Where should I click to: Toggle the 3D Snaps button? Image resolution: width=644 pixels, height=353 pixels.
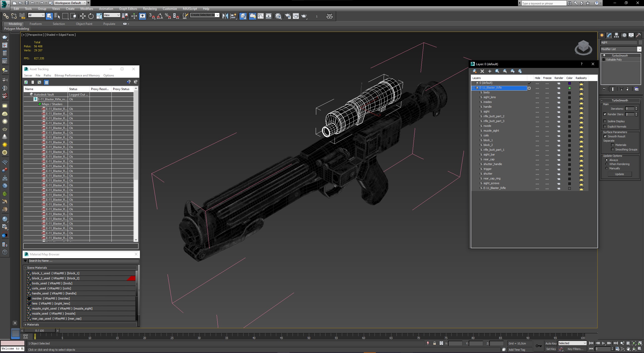(x=152, y=16)
